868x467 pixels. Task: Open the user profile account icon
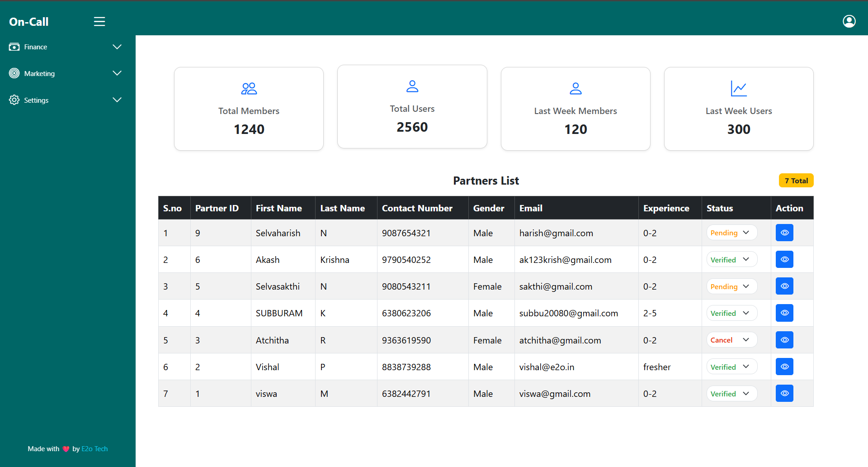click(849, 21)
